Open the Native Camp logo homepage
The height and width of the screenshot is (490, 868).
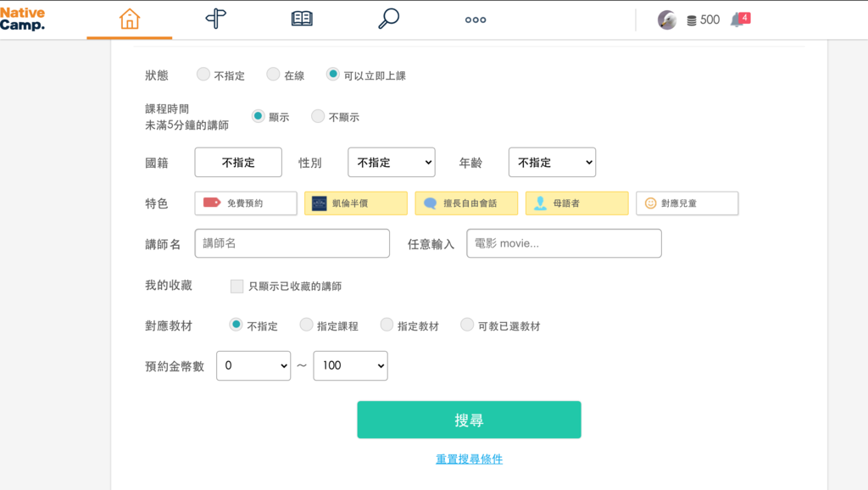pyautogui.click(x=23, y=19)
